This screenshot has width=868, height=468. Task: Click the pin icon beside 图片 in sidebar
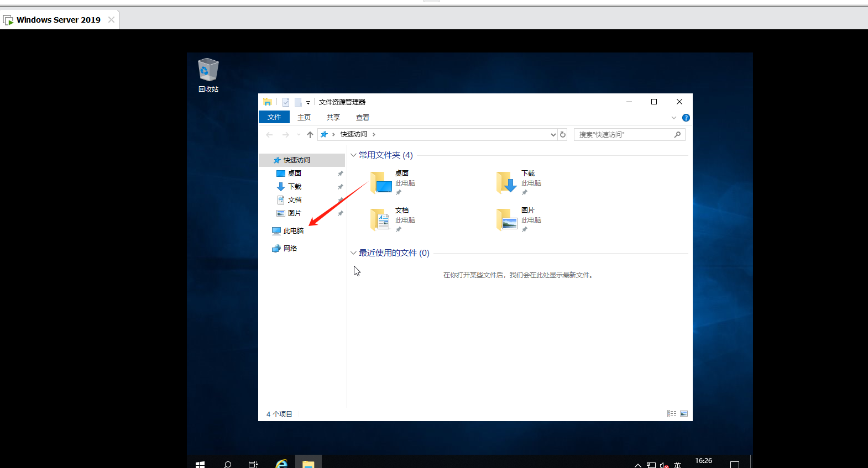point(341,213)
